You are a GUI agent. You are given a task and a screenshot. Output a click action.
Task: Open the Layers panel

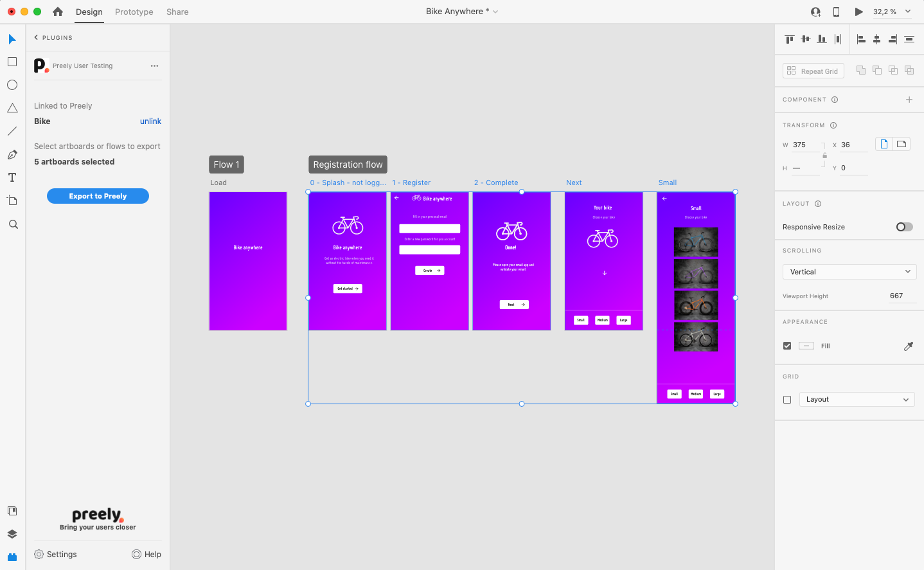(12, 533)
